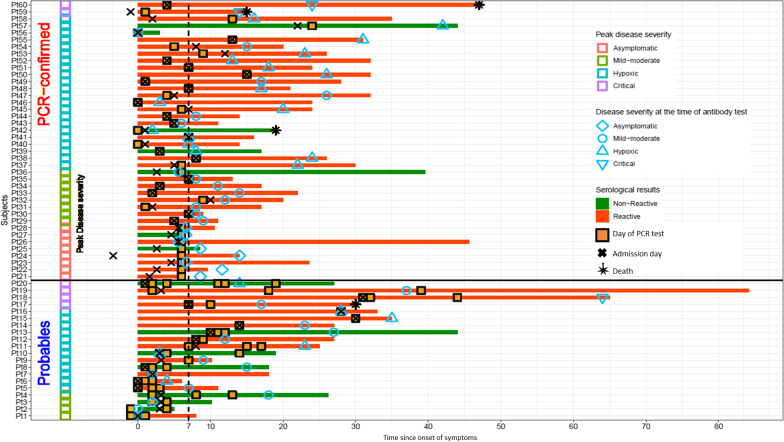The height and width of the screenshot is (442, 784).
Task: Click the death star at end of Pt60 bar
Action: pyautogui.click(x=479, y=5)
